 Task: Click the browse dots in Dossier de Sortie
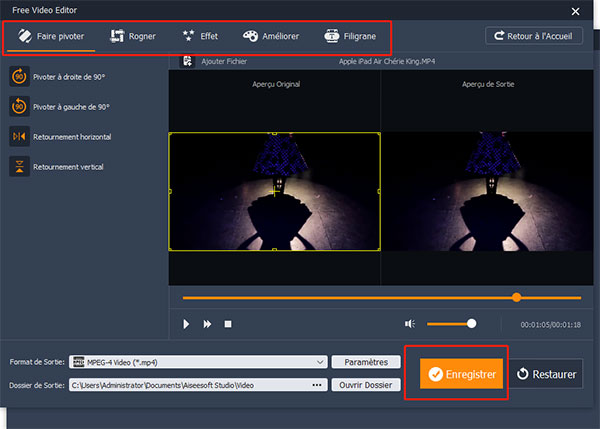point(317,385)
